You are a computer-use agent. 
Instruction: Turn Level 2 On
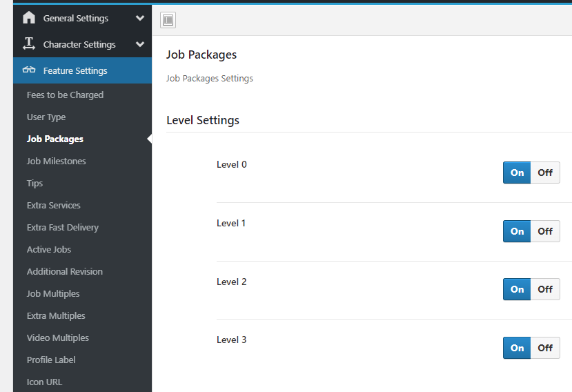pos(517,289)
